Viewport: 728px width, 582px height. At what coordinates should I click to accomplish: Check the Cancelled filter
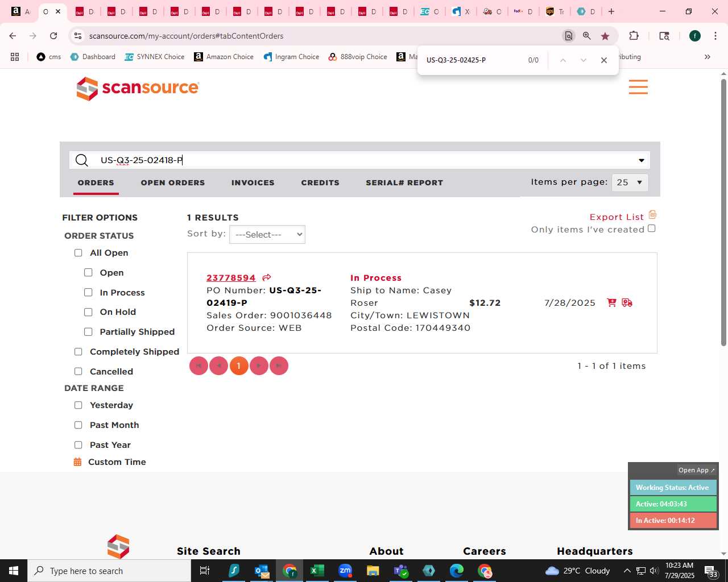(78, 372)
